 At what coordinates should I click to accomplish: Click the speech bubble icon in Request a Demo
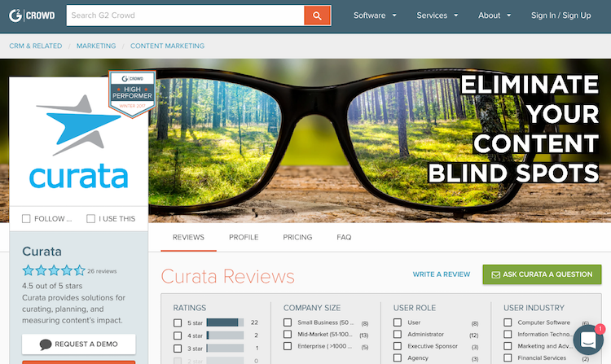coord(46,344)
